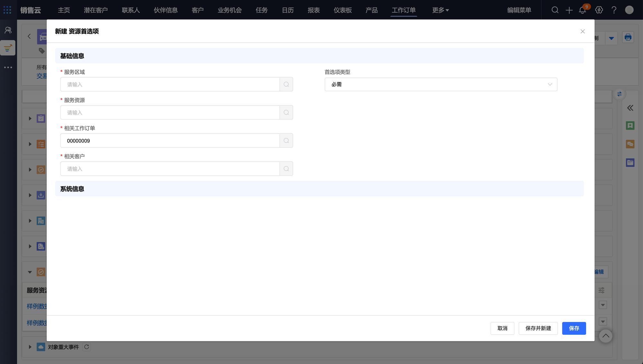Click the search icon for 服务区域 field

click(286, 84)
